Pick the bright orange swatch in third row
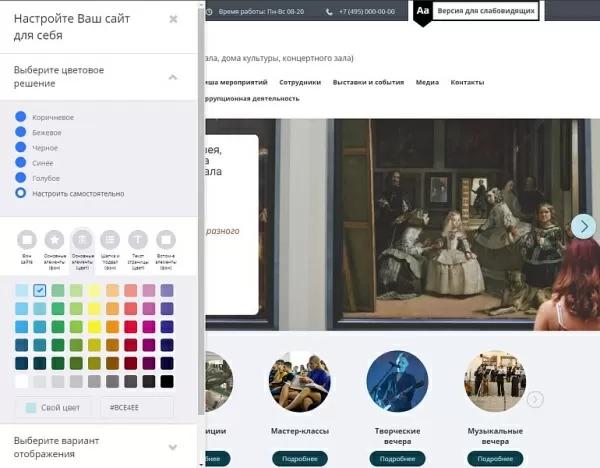Screen dimensions: 600x468 pyautogui.click(x=112, y=327)
